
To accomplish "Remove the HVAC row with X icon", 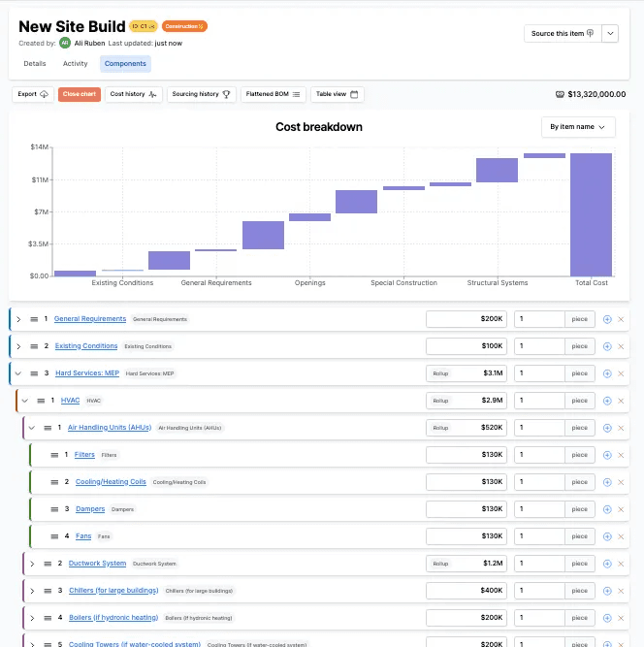I will pos(621,401).
